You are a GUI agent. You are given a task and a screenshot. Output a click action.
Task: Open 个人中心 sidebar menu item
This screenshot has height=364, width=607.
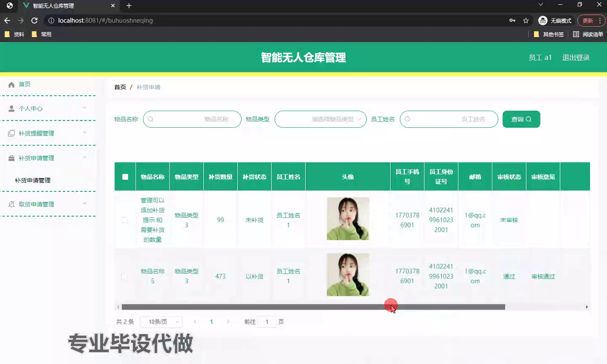(x=48, y=108)
